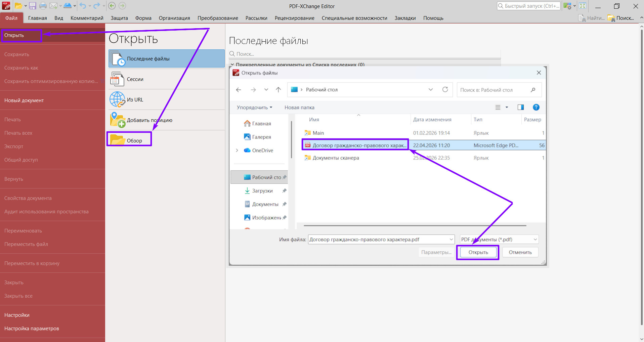
Task: Click the printer icon in quick toolbar
Action: (x=43, y=6)
